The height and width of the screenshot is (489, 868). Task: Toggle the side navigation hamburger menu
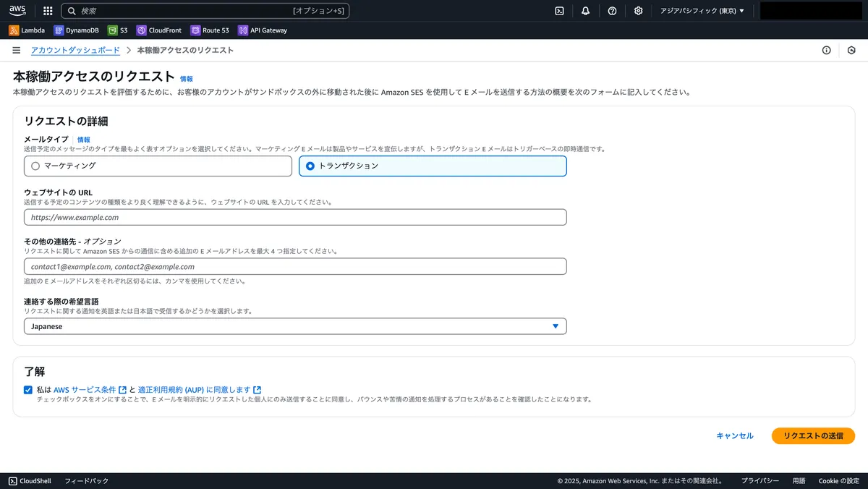coord(16,51)
